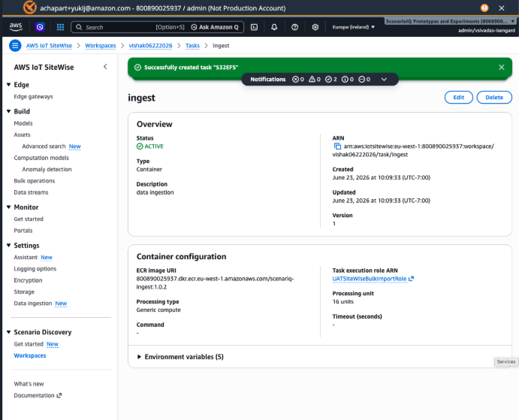The image size is (519, 420).
Task: Expand the Notifications bar chevron
Action: tap(384, 79)
